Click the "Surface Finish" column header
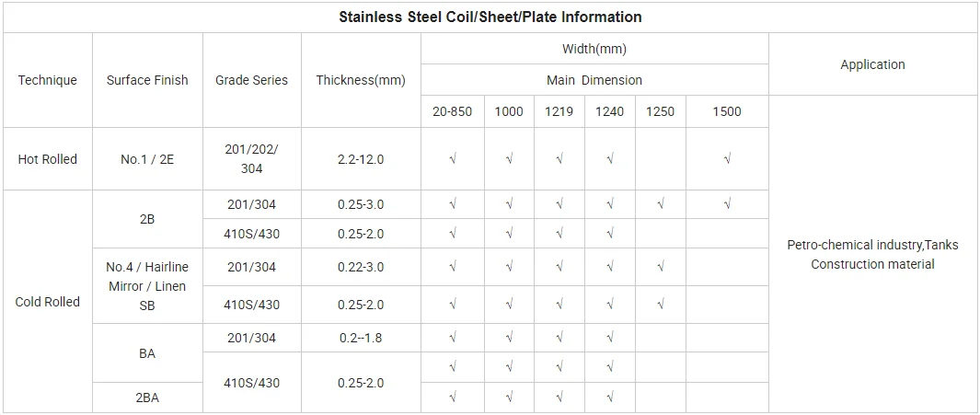Viewport: 980px width, 415px height. click(147, 80)
